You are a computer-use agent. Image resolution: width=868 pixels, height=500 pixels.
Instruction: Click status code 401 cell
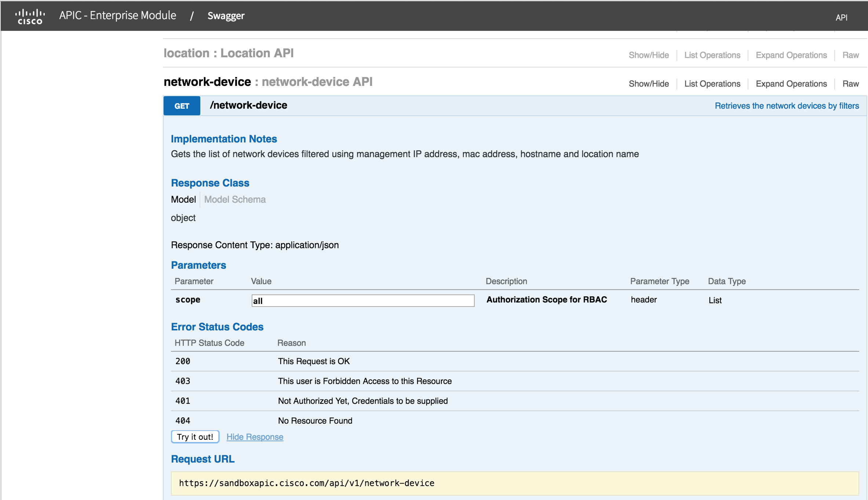tap(183, 401)
